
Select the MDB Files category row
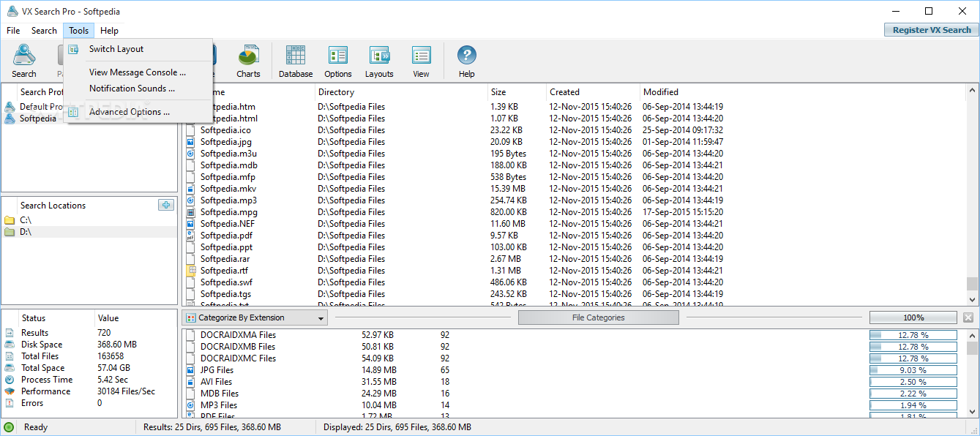point(574,394)
